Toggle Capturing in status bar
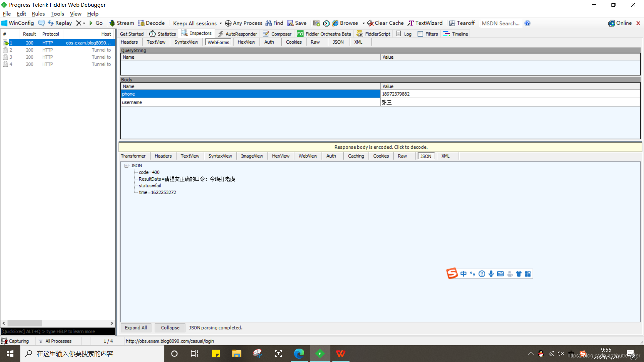The height and width of the screenshot is (362, 644). point(15,341)
